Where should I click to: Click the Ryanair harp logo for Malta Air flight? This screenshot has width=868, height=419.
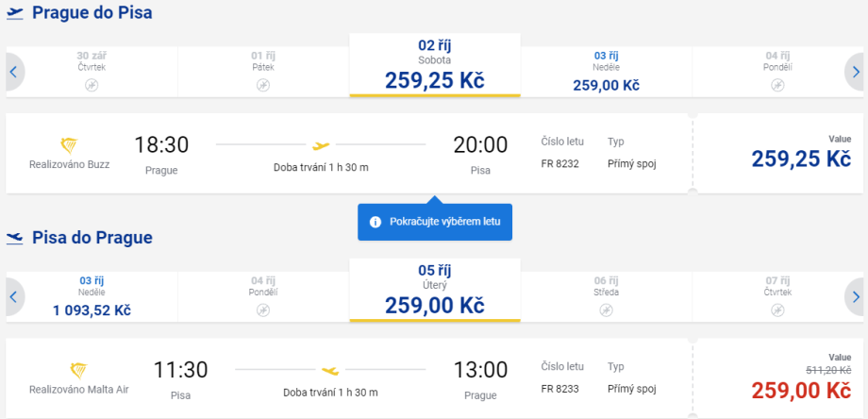coord(78,370)
